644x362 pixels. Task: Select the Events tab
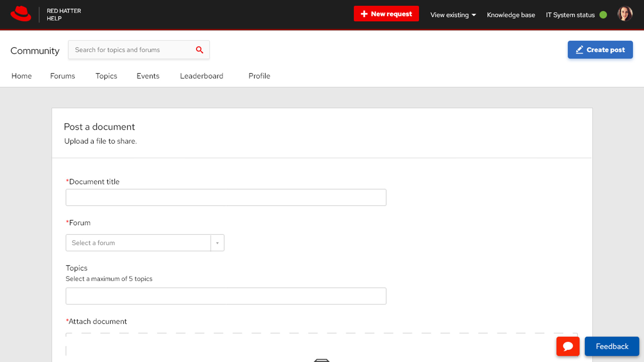[x=148, y=76]
